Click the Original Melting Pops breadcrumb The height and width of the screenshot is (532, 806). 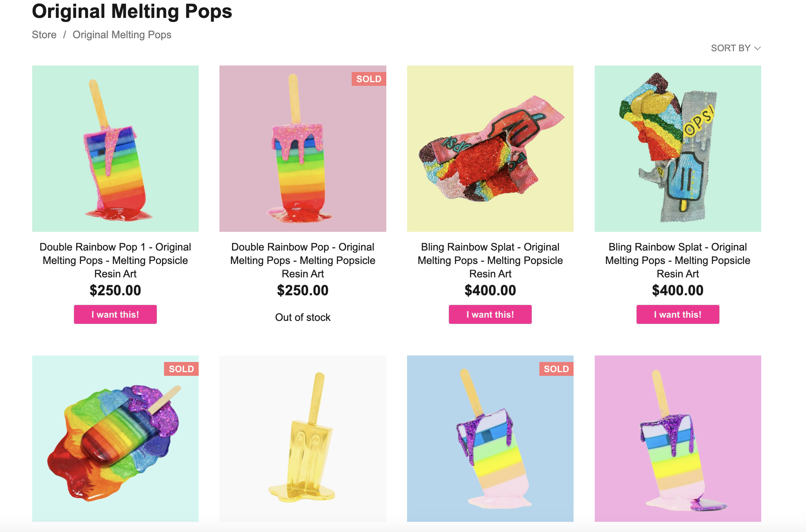pos(122,35)
